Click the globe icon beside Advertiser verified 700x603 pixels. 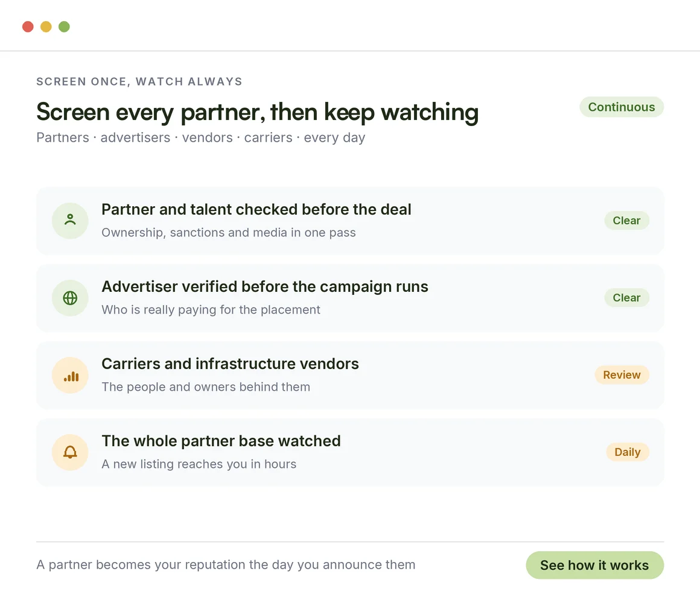click(x=70, y=297)
